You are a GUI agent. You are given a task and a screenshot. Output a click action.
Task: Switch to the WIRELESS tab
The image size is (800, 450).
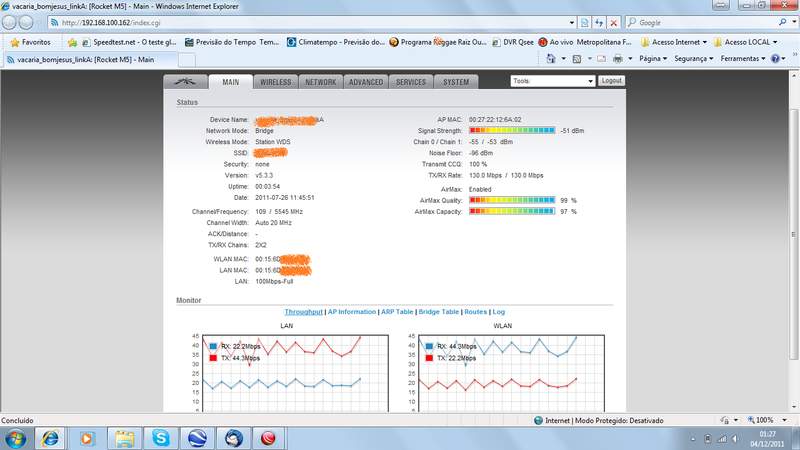(x=276, y=82)
